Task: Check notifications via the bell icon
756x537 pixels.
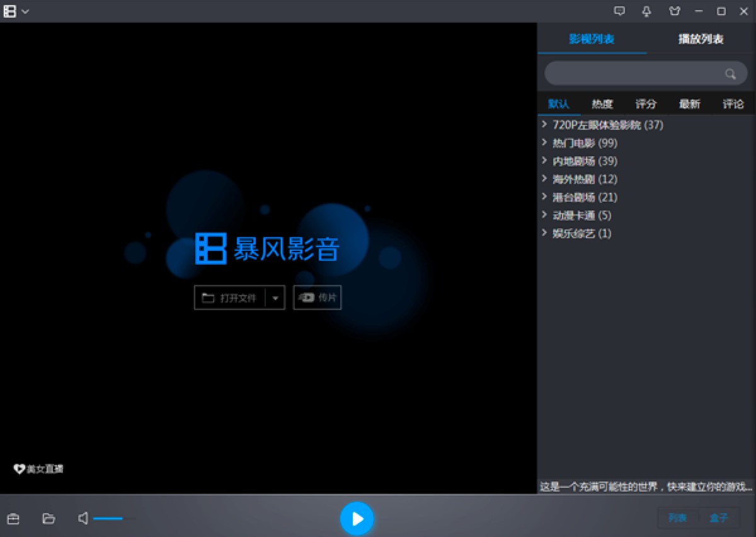Action: [646, 11]
